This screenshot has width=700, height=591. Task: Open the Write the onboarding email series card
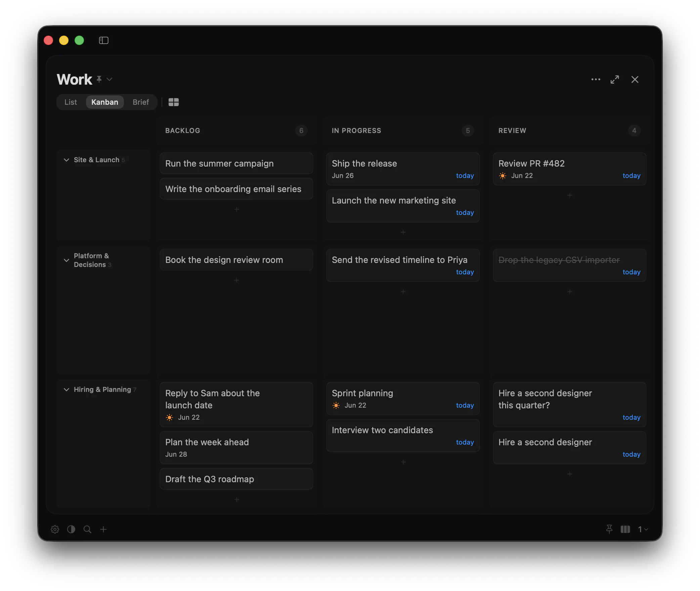(236, 189)
